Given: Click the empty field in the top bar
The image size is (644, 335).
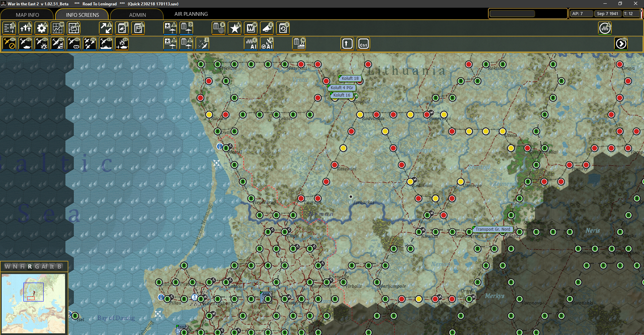Looking at the screenshot, I should click(513, 14).
